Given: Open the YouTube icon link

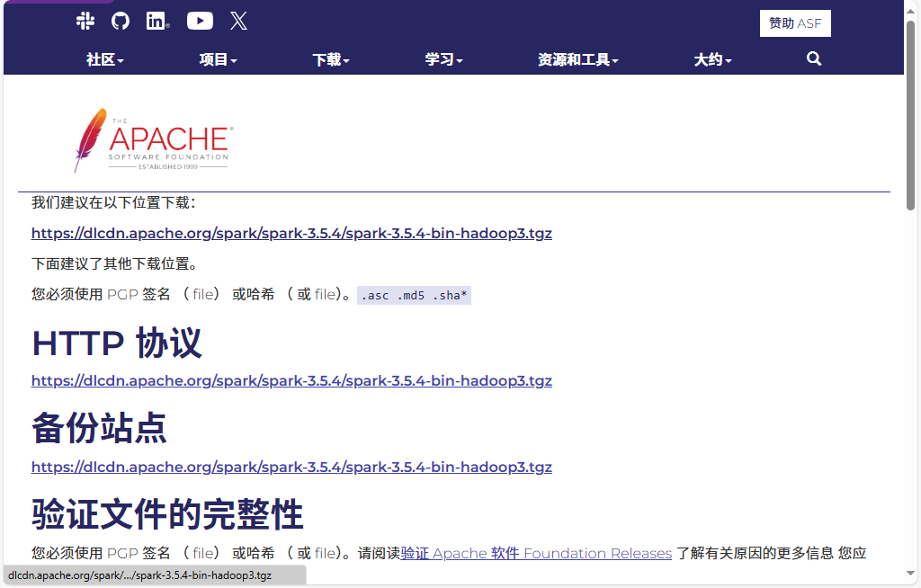Looking at the screenshot, I should click(x=200, y=22).
